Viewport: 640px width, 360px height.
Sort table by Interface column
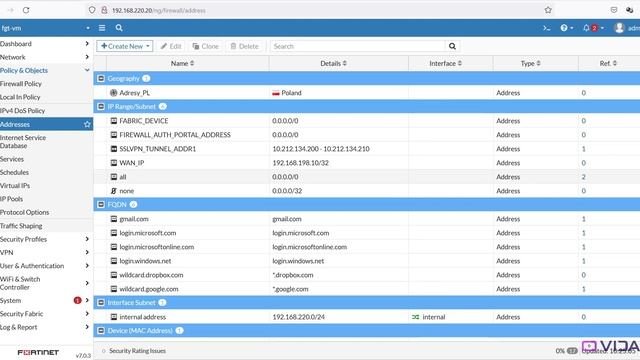[x=445, y=63]
